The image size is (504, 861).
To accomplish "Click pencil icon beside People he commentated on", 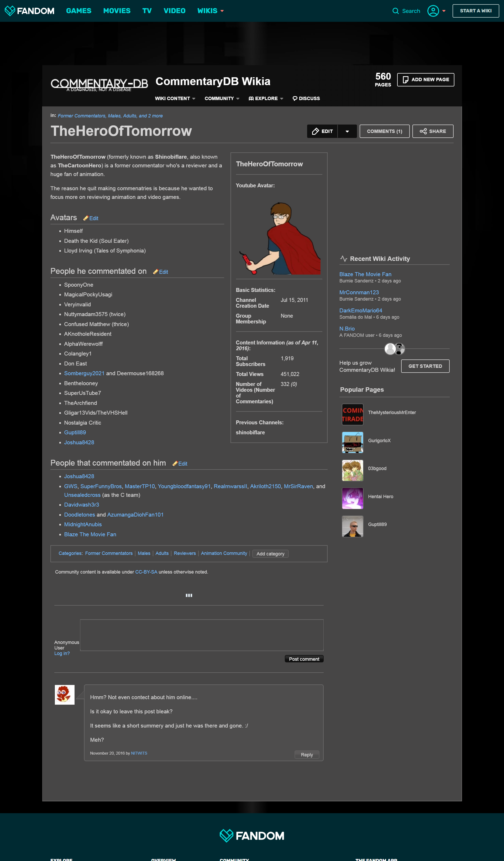I will point(155,272).
